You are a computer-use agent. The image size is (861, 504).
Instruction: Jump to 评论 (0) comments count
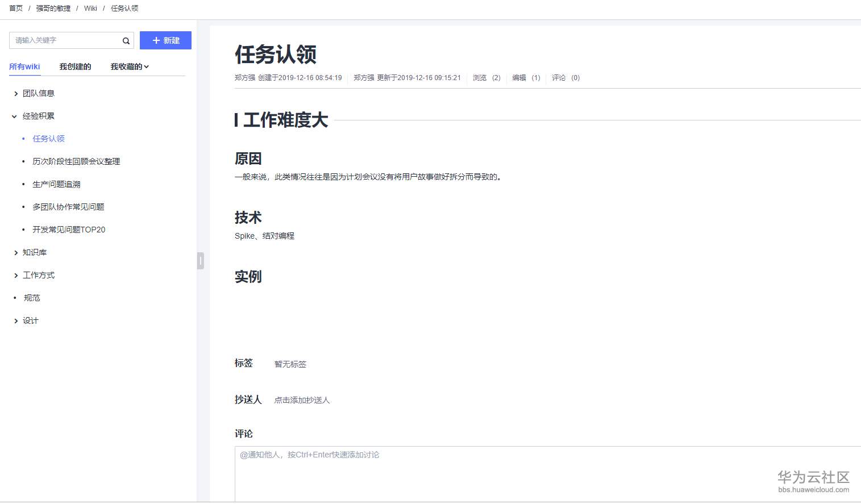point(565,78)
